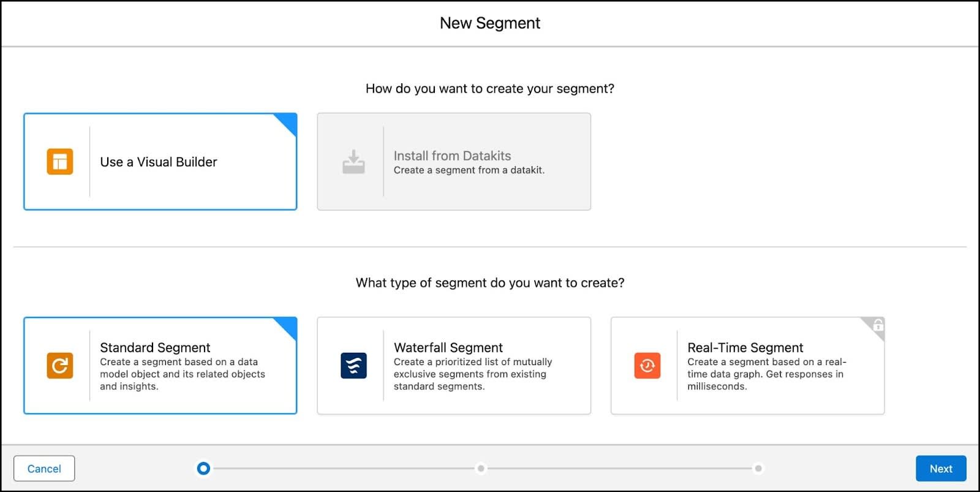The width and height of the screenshot is (980, 492).
Task: Choose the Standard Segment type card
Action: (x=160, y=366)
